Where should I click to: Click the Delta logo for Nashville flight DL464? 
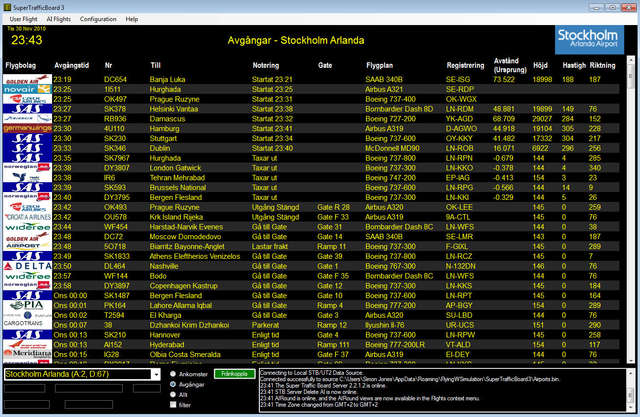27,266
